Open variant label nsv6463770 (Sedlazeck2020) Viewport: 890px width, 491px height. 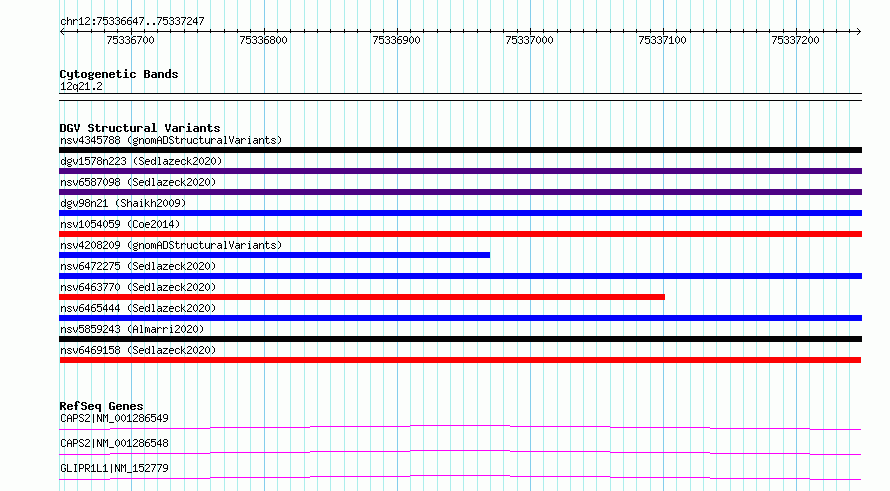(x=138, y=287)
